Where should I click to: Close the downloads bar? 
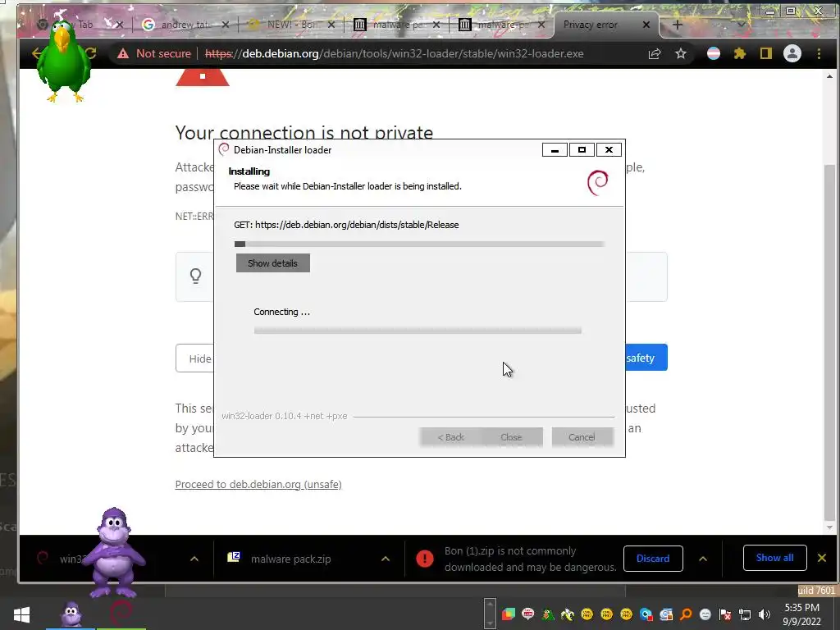pyautogui.click(x=822, y=558)
